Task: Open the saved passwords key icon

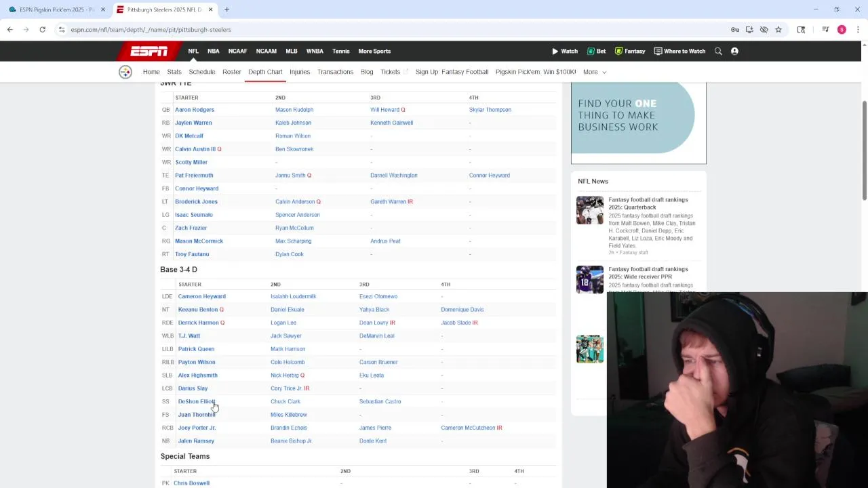Action: pos(735,30)
